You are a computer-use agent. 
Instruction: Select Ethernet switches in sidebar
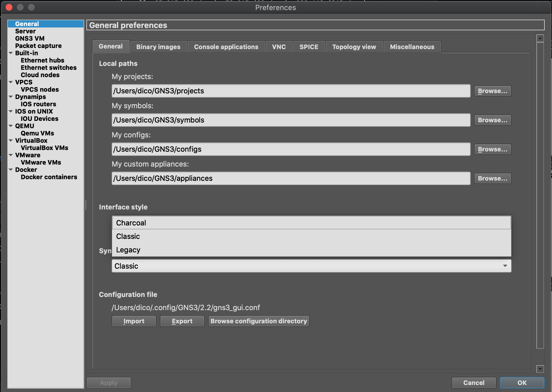(49, 68)
